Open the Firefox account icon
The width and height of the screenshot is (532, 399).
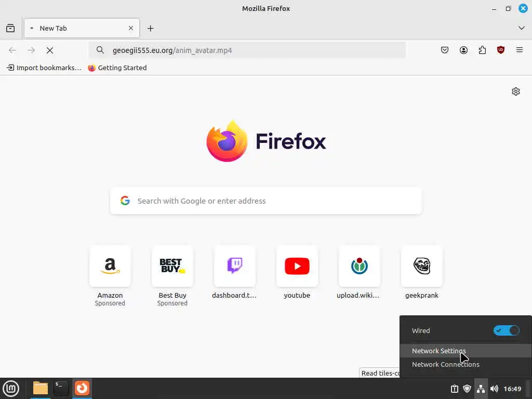[463, 50]
